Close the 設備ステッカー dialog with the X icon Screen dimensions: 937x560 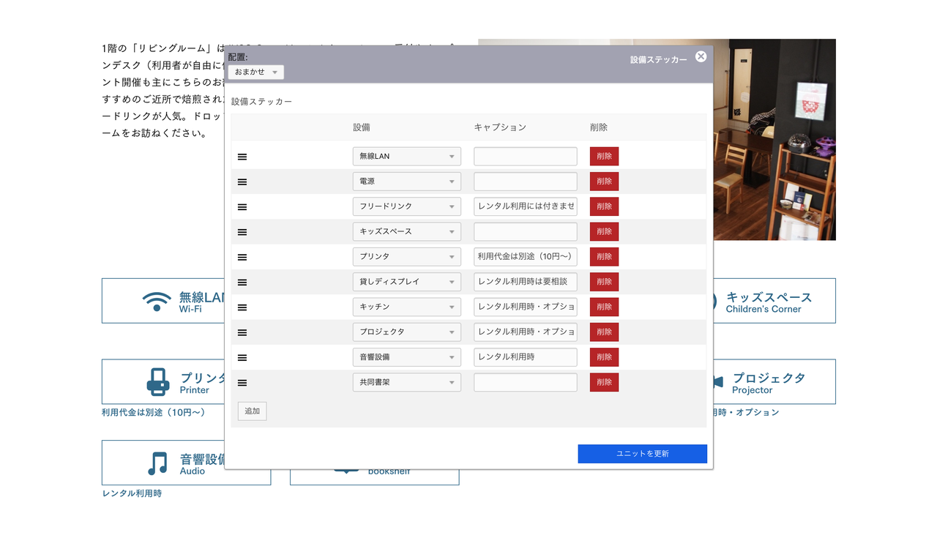[x=701, y=57]
